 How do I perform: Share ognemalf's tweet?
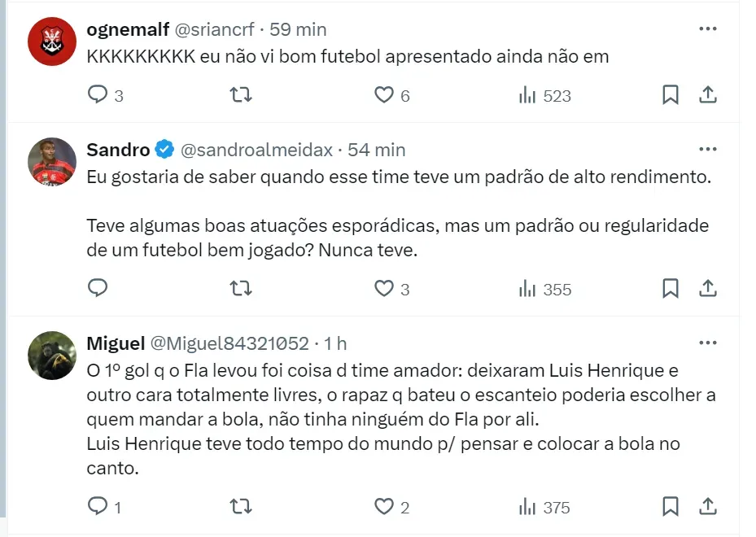(708, 95)
